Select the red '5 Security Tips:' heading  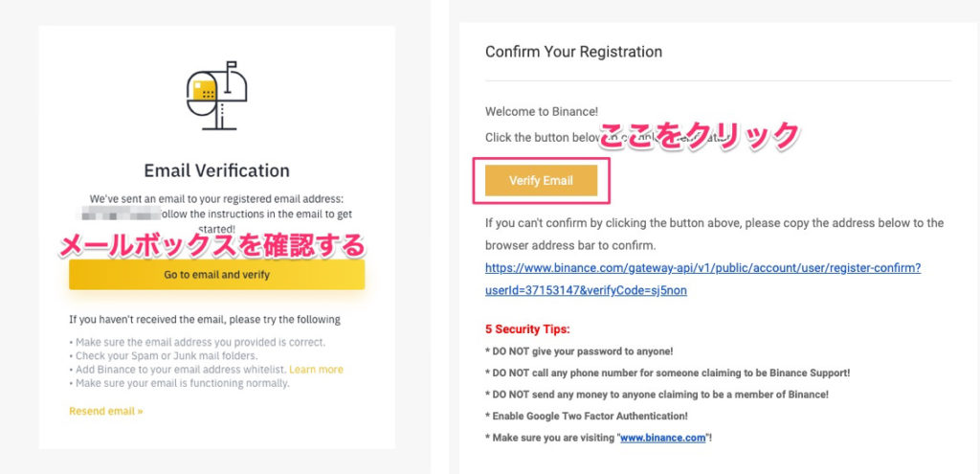pos(527,329)
